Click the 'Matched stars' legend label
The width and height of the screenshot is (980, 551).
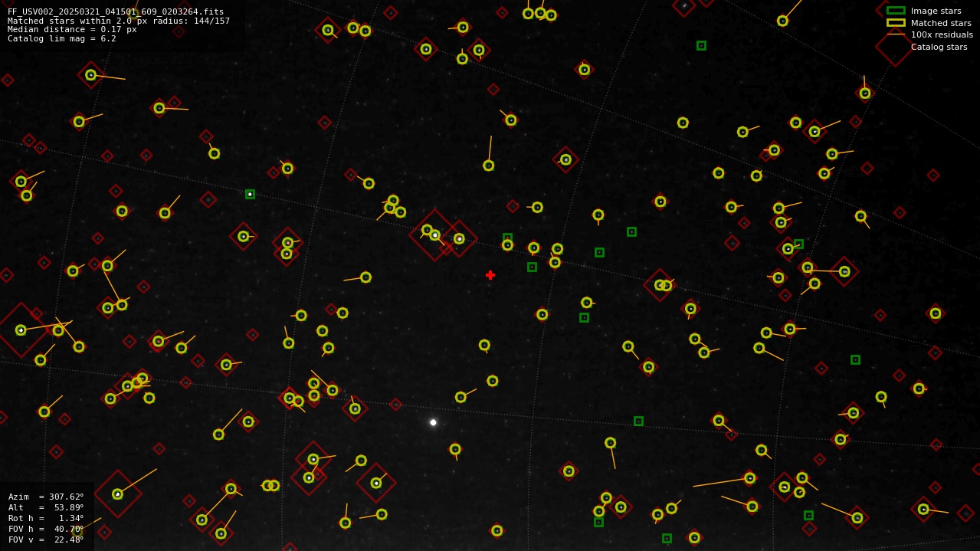pos(941,23)
